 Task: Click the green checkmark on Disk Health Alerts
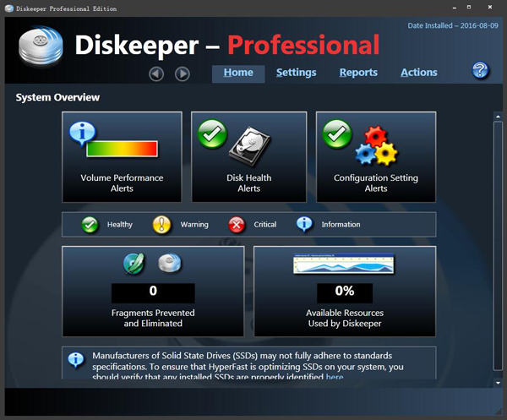coord(212,134)
